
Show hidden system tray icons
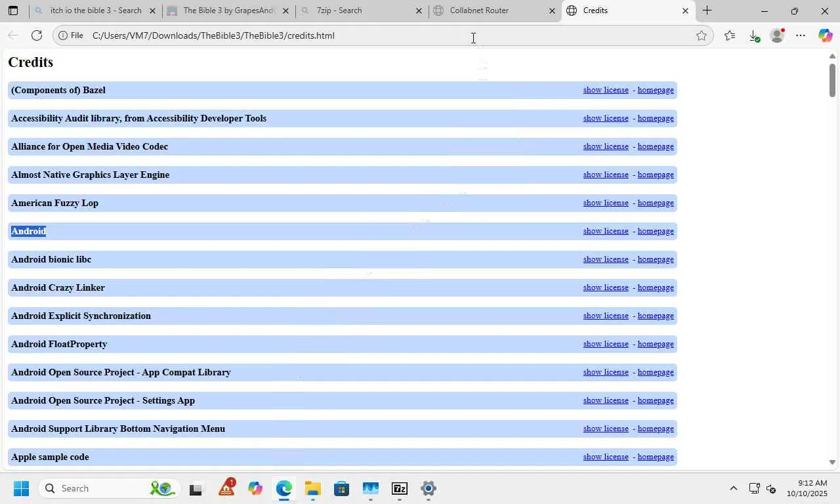coord(734,488)
